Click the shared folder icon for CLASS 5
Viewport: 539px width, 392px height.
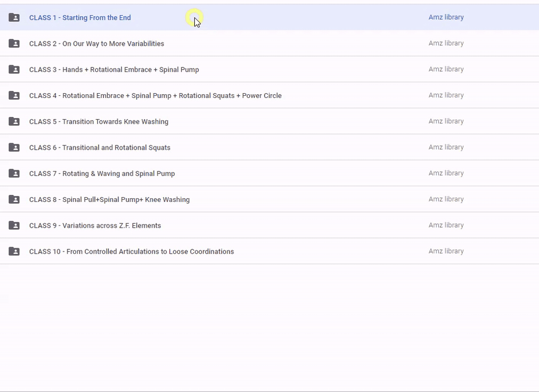14,121
